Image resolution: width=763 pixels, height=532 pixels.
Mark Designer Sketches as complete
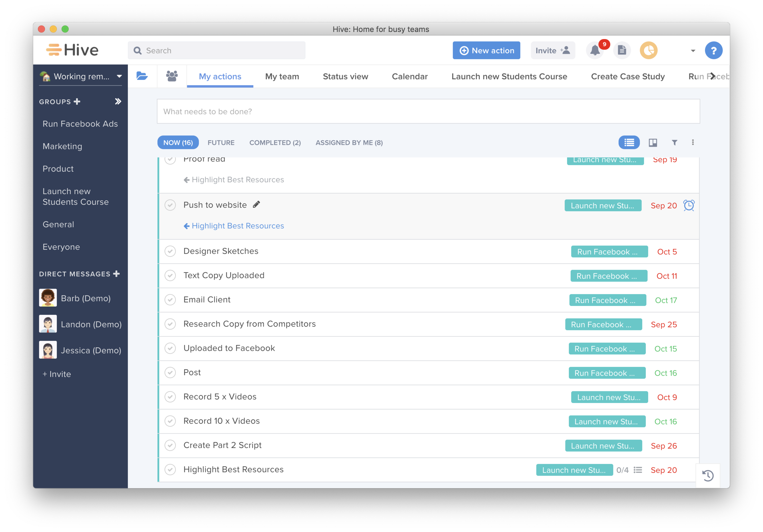pos(170,251)
